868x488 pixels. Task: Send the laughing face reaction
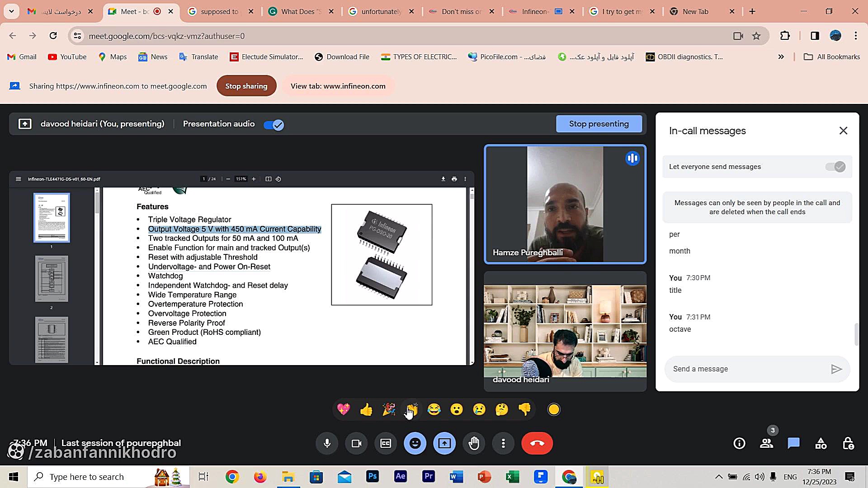[434, 409]
